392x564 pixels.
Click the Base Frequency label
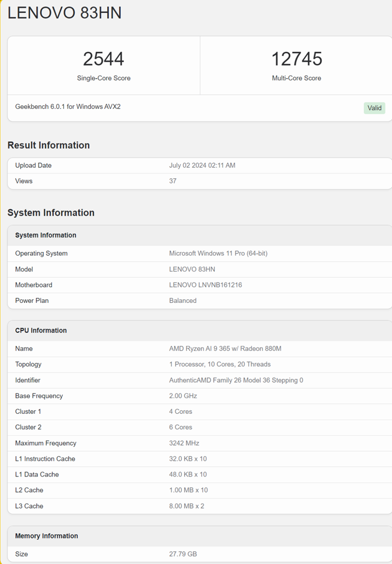39,396
